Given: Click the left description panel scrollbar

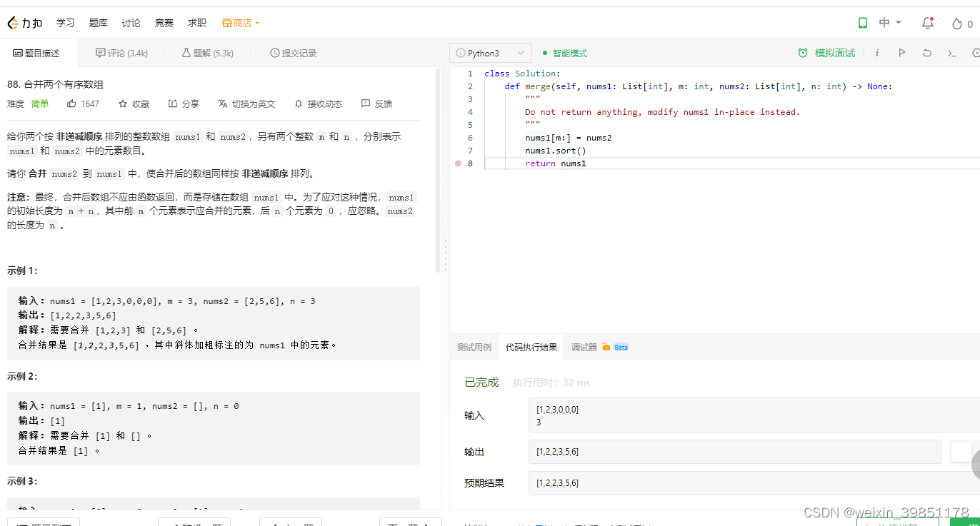Looking at the screenshot, I should (438, 171).
